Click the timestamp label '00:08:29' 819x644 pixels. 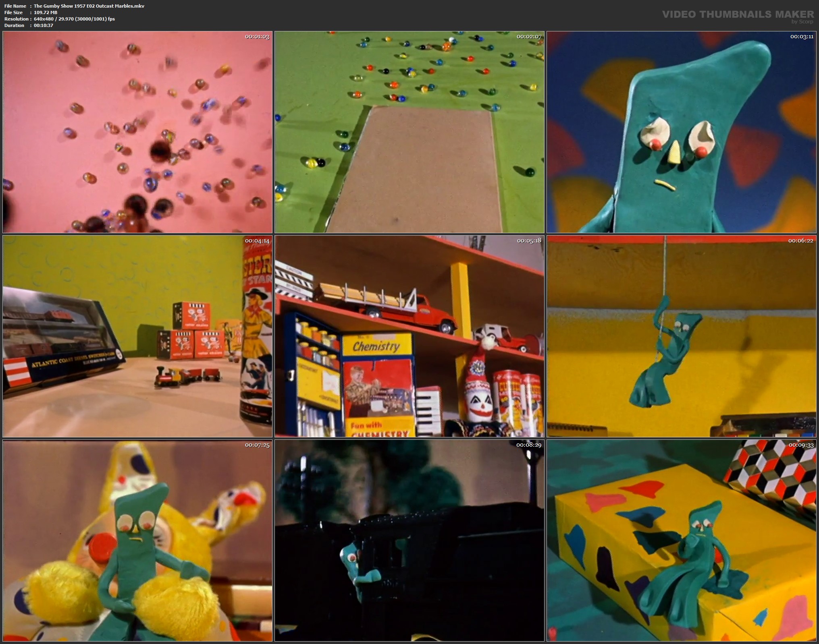point(529,445)
